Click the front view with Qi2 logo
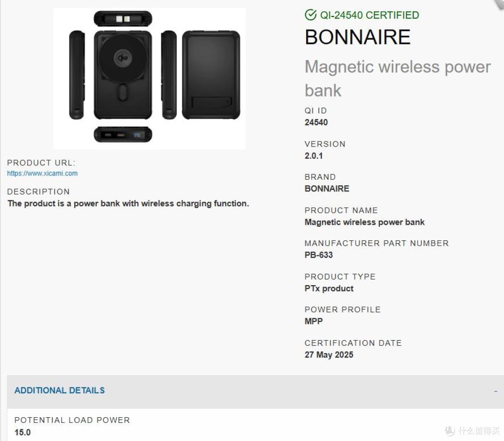The height and width of the screenshot is (441, 504). tap(123, 75)
